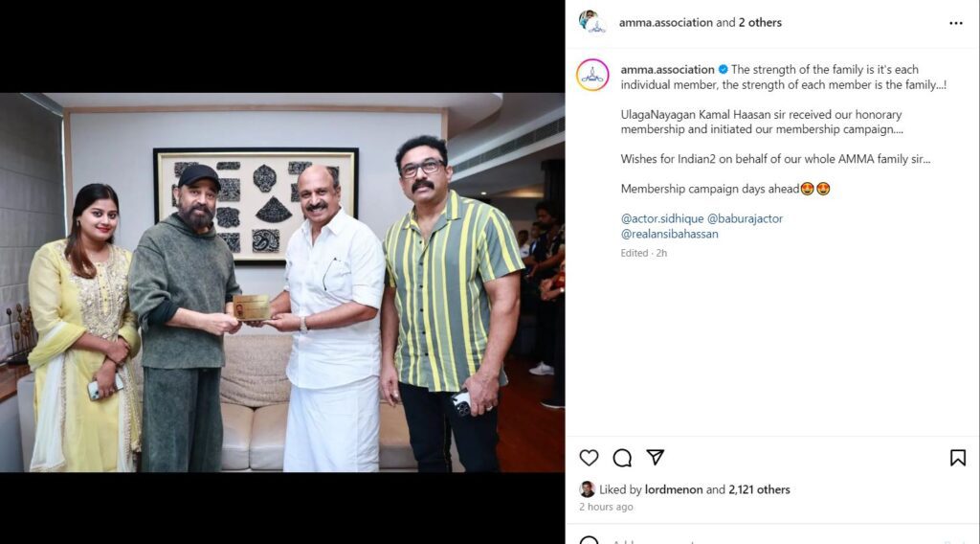Click the posted group photo

coord(282,283)
